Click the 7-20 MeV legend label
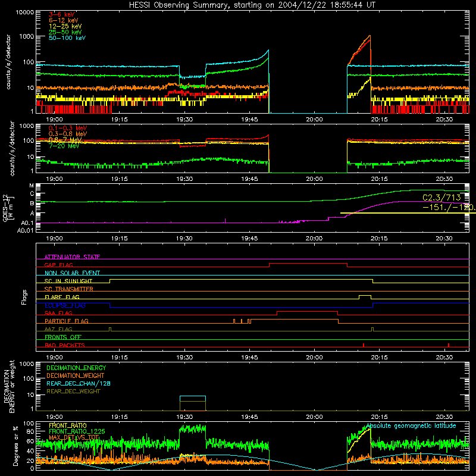Viewport: 476px width, 476px height. (x=64, y=146)
